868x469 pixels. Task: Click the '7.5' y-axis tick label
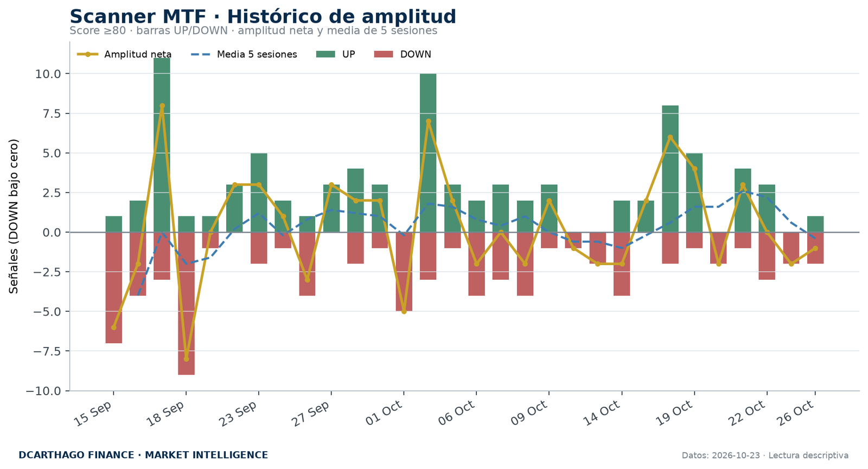click(x=53, y=113)
